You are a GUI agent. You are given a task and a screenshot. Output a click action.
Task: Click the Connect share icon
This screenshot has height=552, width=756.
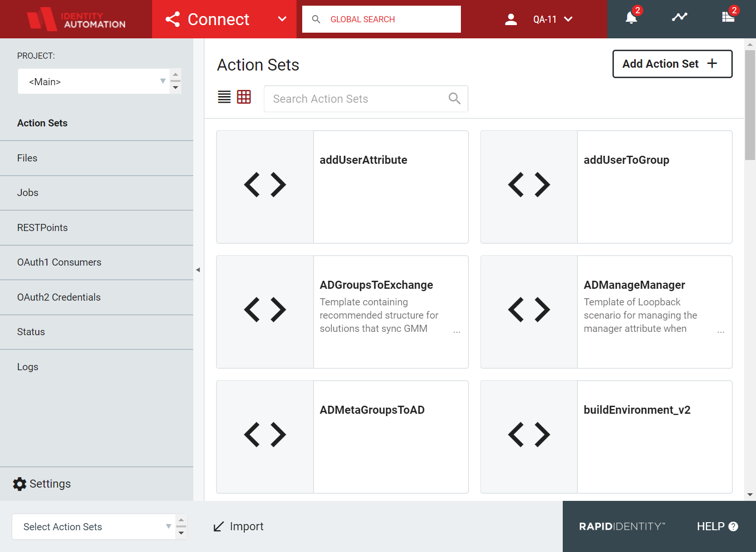click(x=173, y=19)
